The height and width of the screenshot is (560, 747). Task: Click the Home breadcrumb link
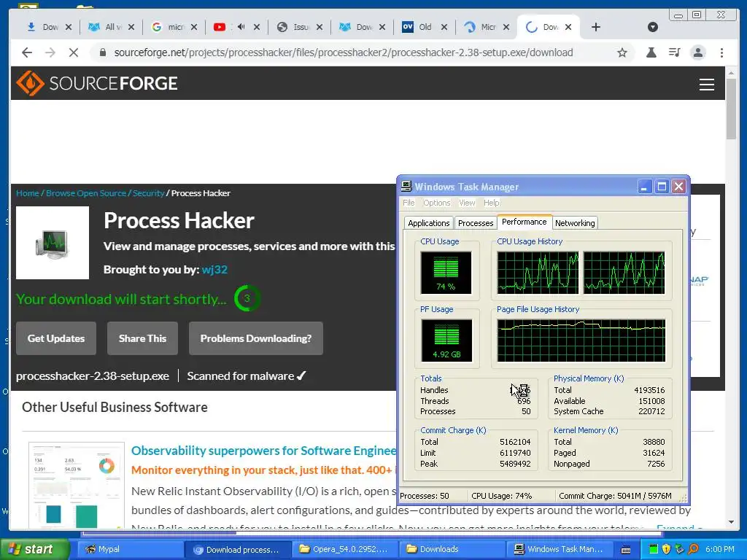pyautogui.click(x=28, y=192)
